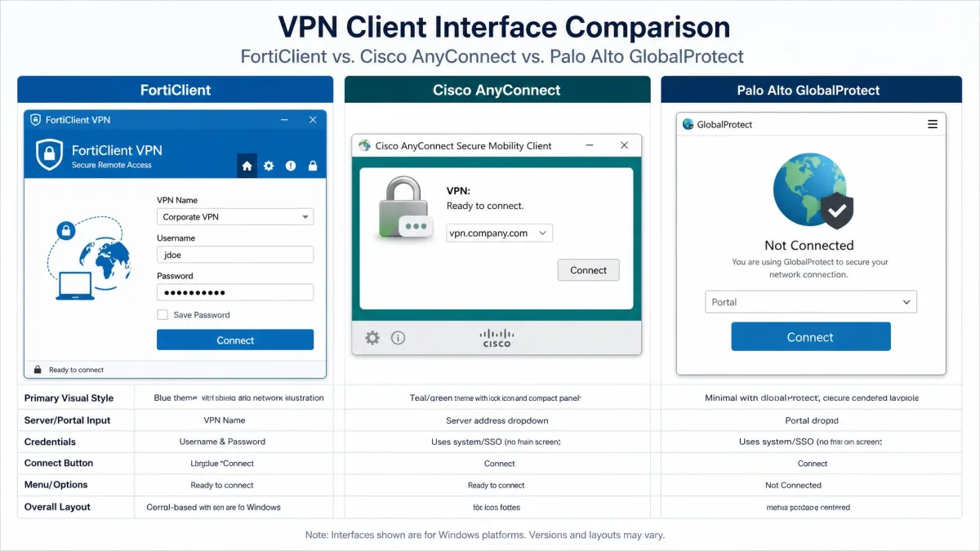980x551 pixels.
Task: Click the Cisco logo at bottom
Action: (x=496, y=338)
